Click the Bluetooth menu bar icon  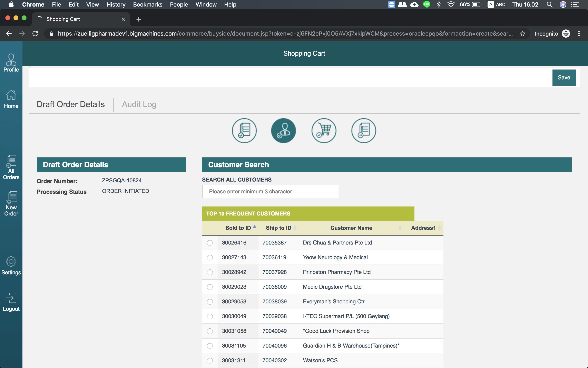click(x=439, y=5)
